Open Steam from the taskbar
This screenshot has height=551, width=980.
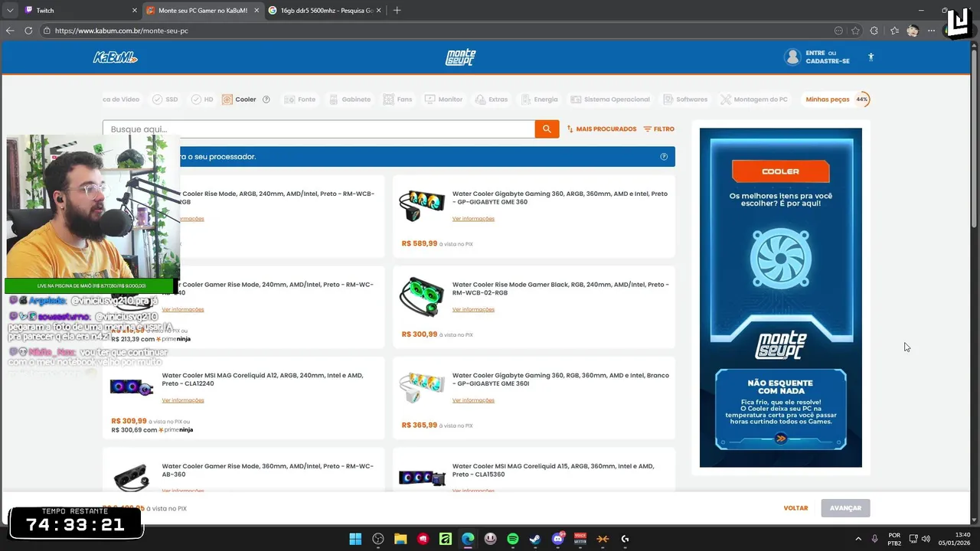[x=535, y=539]
